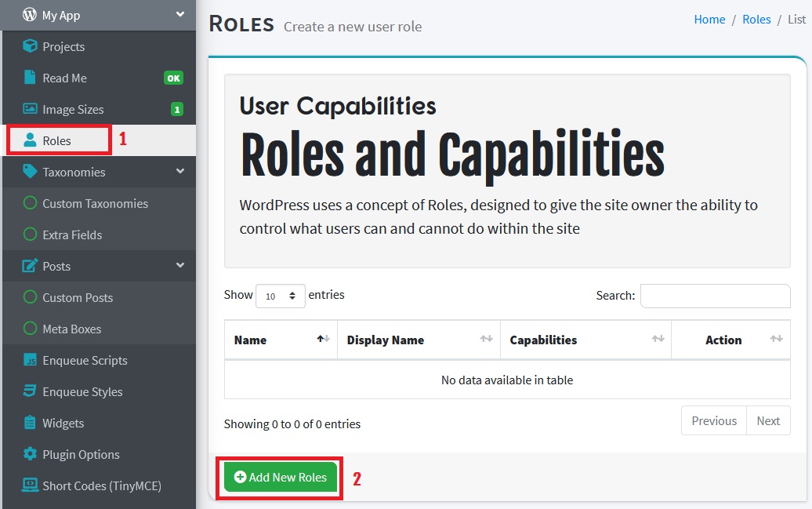Click the Enqueue Styles CSS icon
812x509 pixels.
(30, 391)
